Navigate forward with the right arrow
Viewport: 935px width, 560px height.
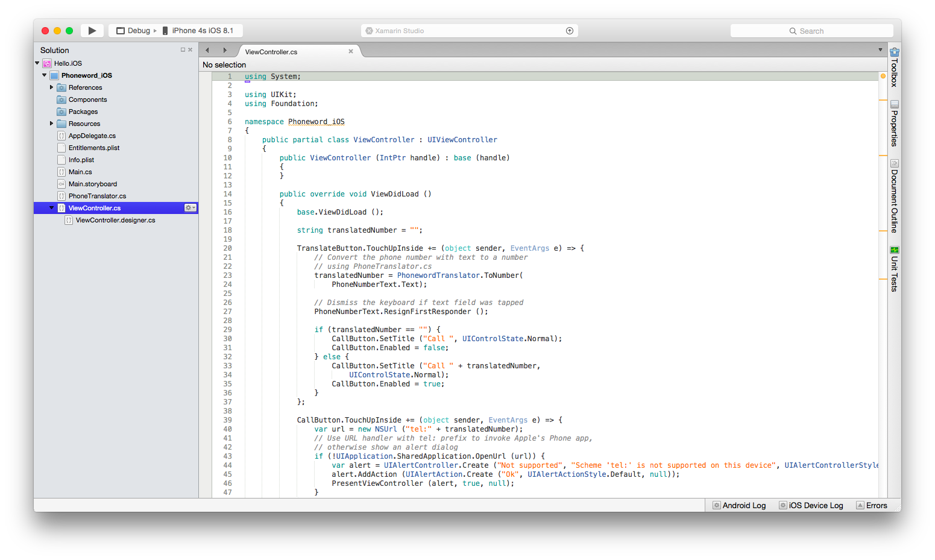pos(225,51)
